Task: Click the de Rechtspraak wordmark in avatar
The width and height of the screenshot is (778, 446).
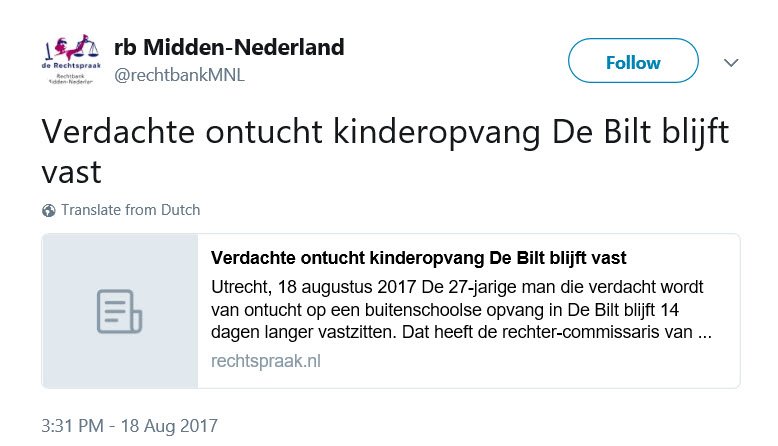Action: pyautogui.click(x=71, y=65)
